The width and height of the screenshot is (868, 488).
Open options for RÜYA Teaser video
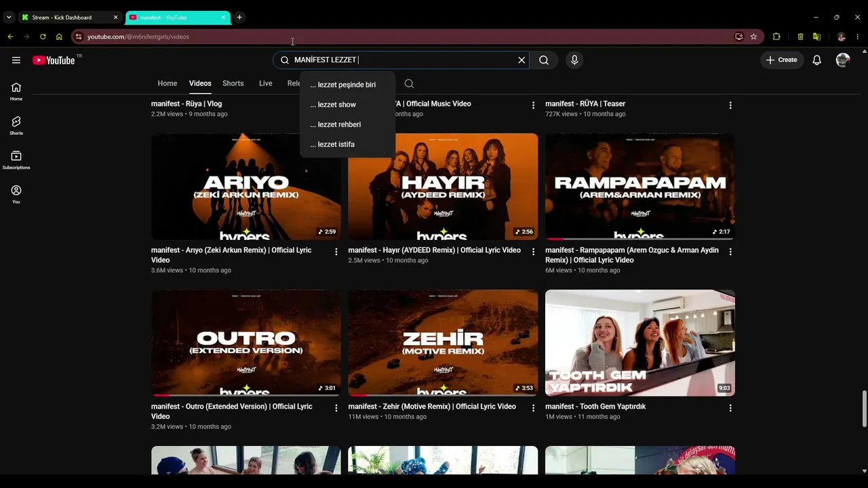coord(730,105)
